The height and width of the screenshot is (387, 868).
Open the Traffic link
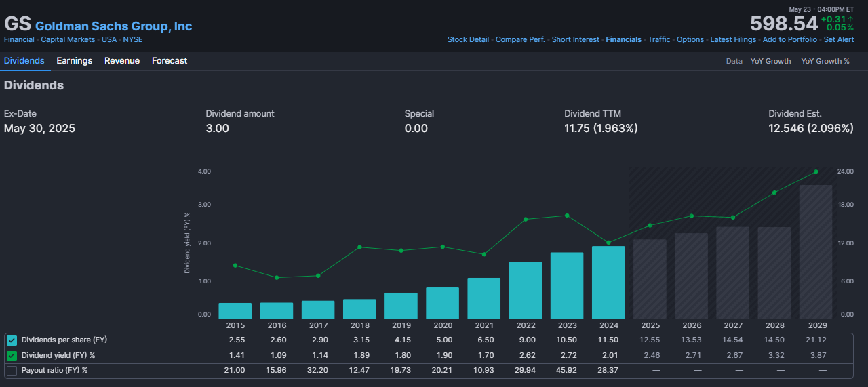click(659, 39)
